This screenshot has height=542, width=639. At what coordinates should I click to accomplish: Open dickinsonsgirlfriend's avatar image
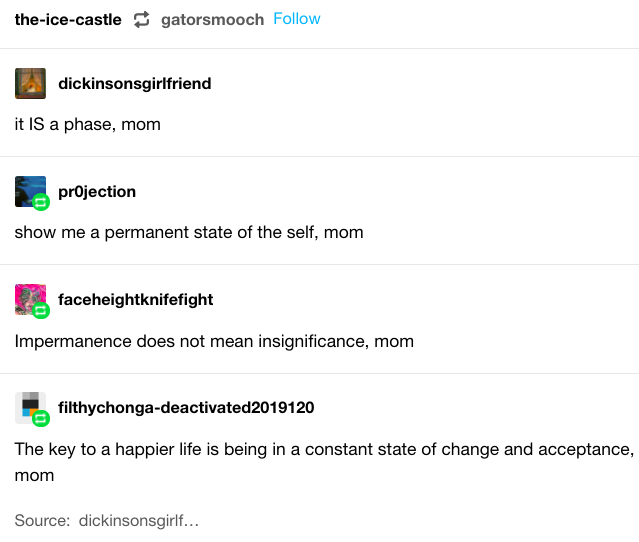click(30, 83)
